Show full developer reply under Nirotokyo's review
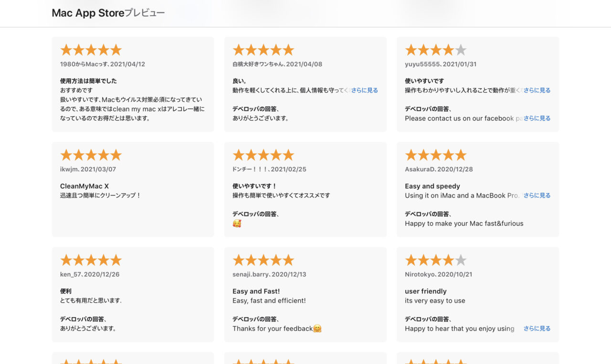Viewport: 611px width, 364px height. tap(536, 328)
